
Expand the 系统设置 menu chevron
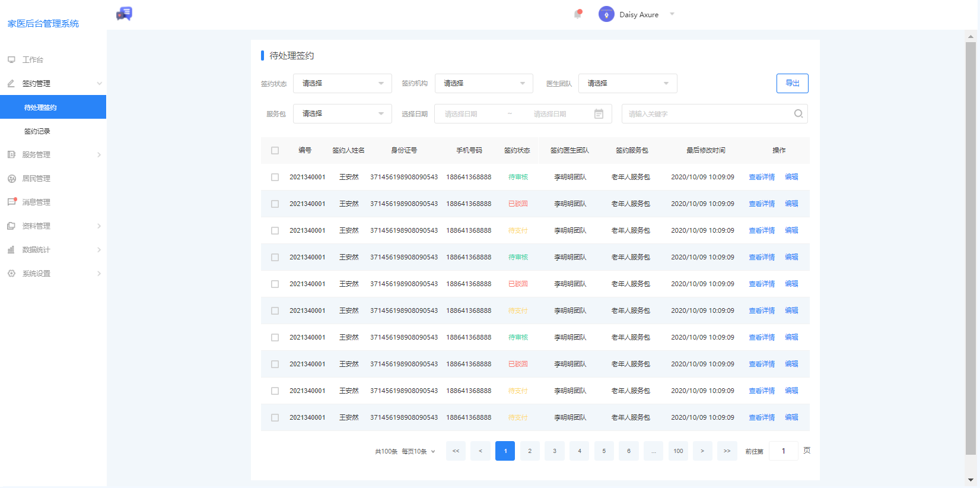tap(99, 273)
